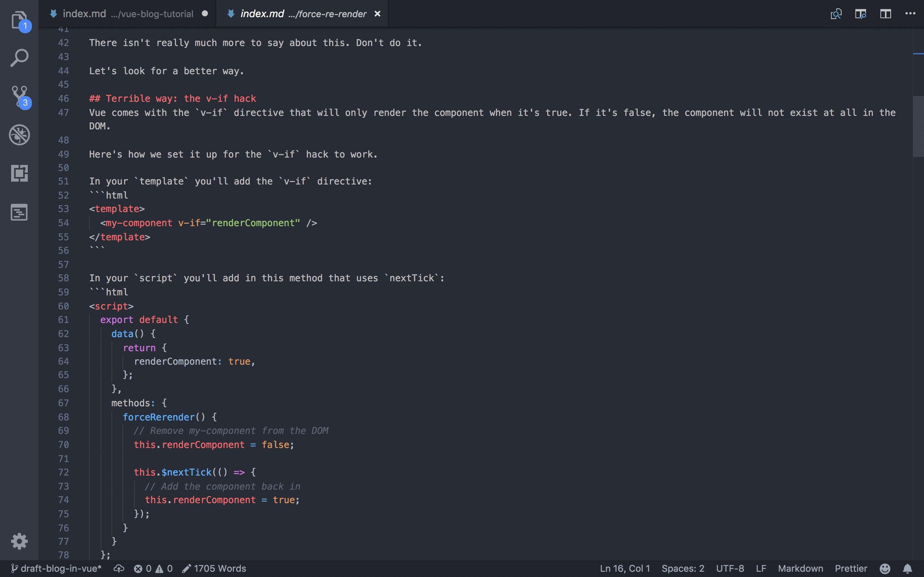924x577 pixels.
Task: Open the Extensions view icon
Action: (x=19, y=173)
